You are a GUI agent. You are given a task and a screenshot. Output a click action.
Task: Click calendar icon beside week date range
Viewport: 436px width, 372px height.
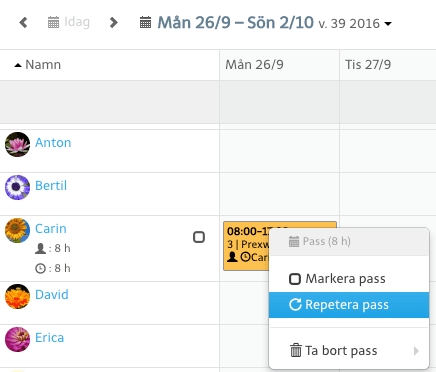pyautogui.click(x=145, y=23)
